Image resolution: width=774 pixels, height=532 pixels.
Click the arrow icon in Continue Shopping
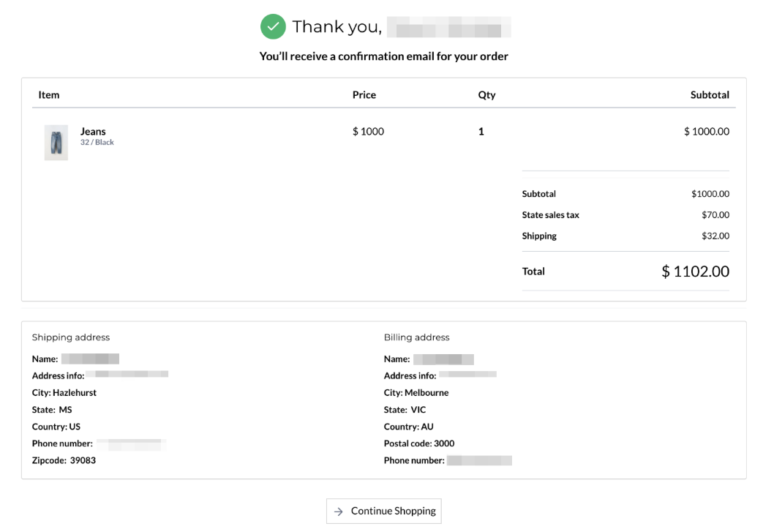(338, 512)
